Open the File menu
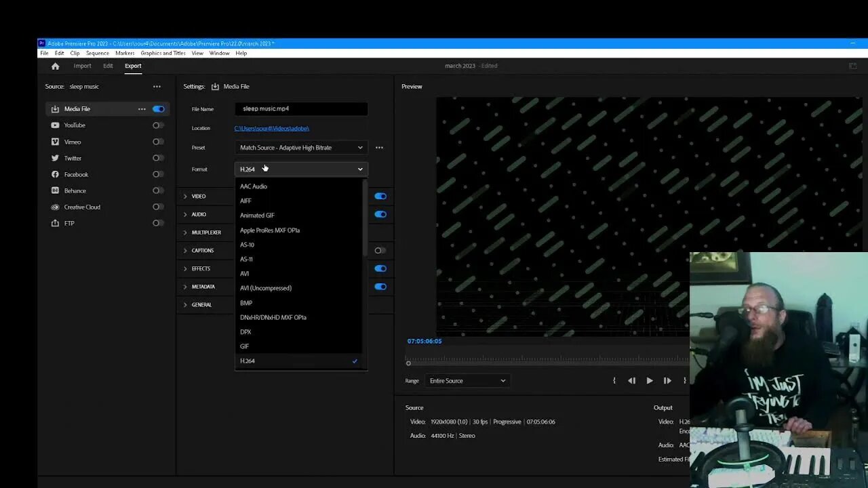This screenshot has height=488, width=868. click(x=44, y=54)
